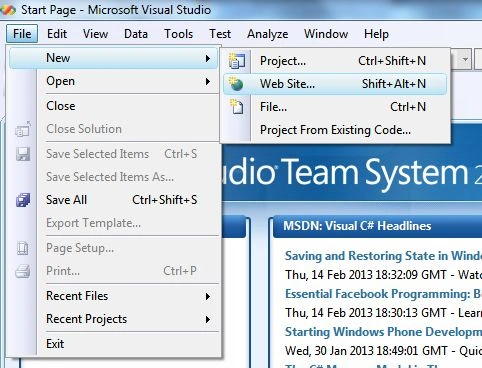Click 'Wed, 30 Jan 2013 18:49:01 GMT' text
The width and height of the screenshot is (482, 368).
coord(366,351)
